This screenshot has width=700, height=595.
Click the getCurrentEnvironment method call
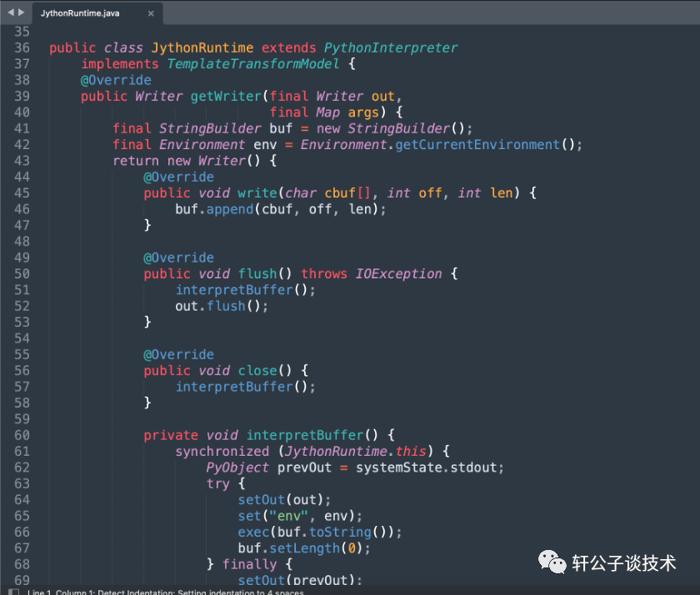coord(477,145)
